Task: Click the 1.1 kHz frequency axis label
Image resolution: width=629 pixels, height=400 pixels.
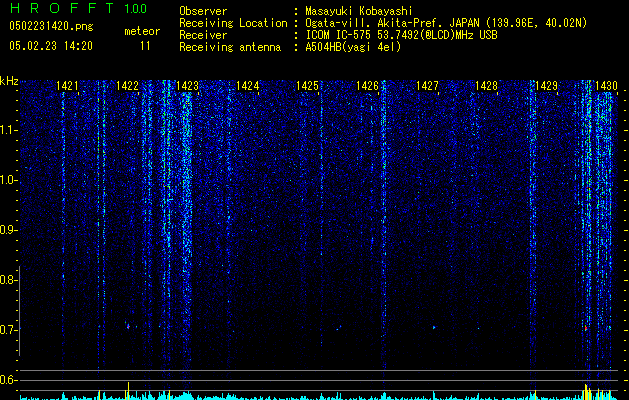Action: coord(8,130)
